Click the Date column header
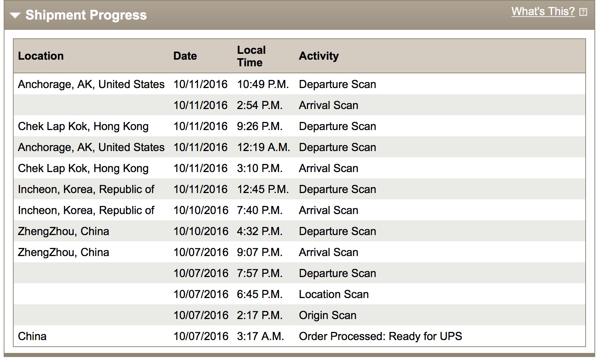600x364 pixels. [185, 56]
